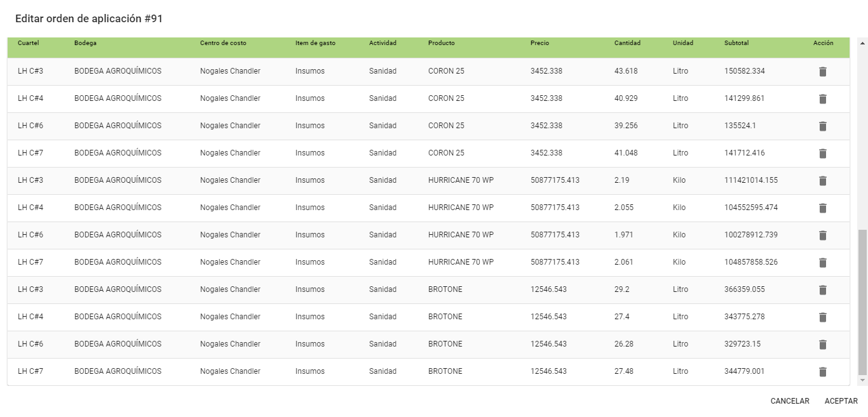Click quantity cell 40.929
The width and height of the screenshot is (868, 417).
626,98
